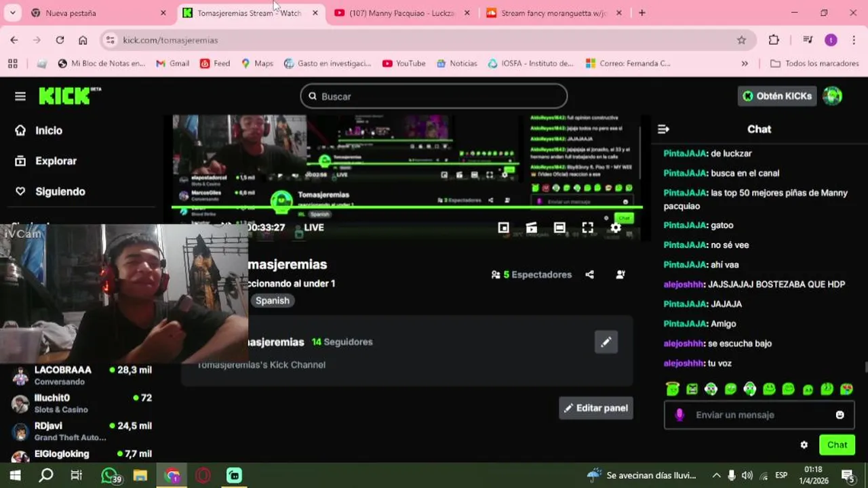Click the Spanish language tag
Image resolution: width=868 pixels, height=488 pixels.
tap(273, 300)
